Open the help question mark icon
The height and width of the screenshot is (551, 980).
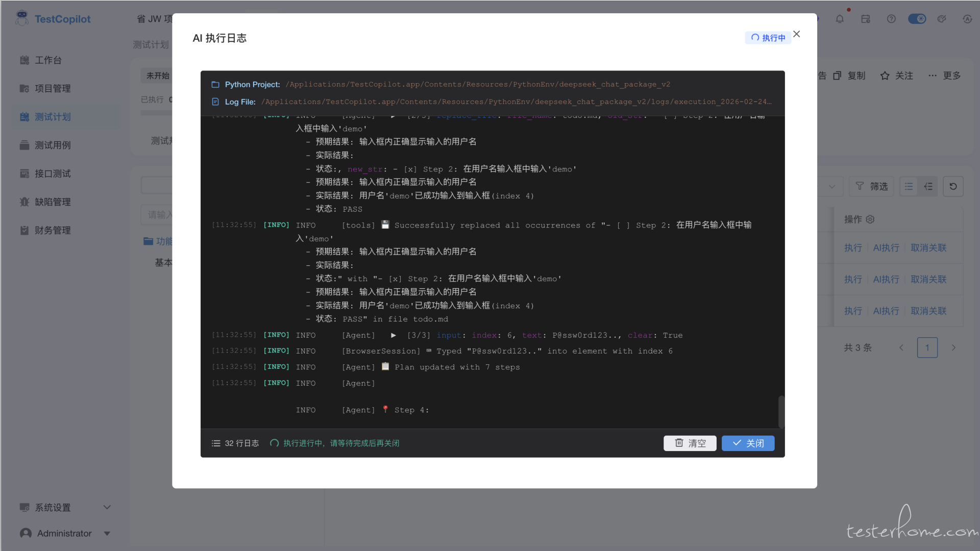tap(891, 19)
